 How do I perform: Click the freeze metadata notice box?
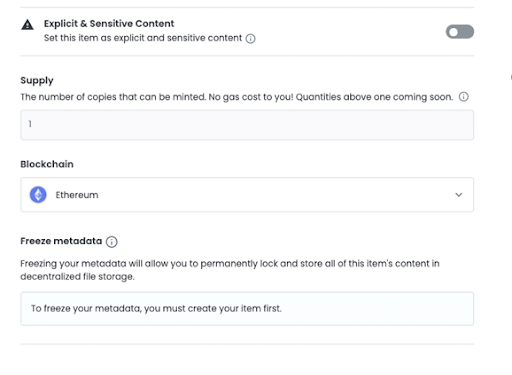point(247,309)
